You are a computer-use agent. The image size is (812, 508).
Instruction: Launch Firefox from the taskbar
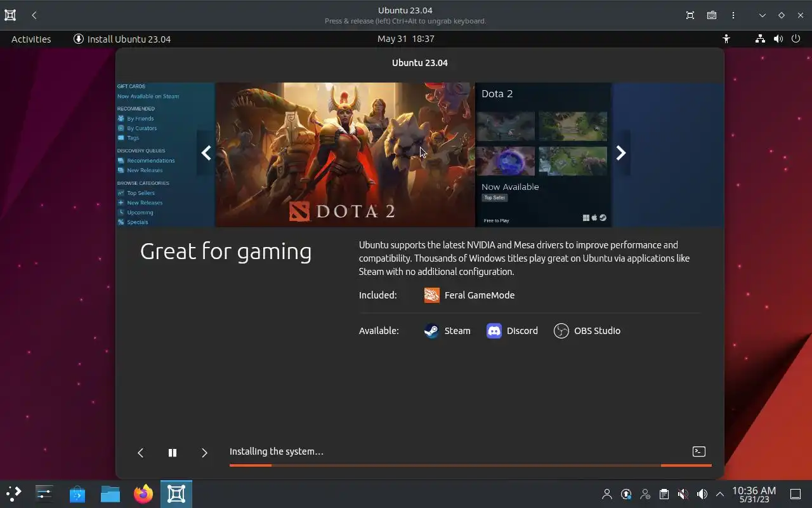pyautogui.click(x=143, y=493)
